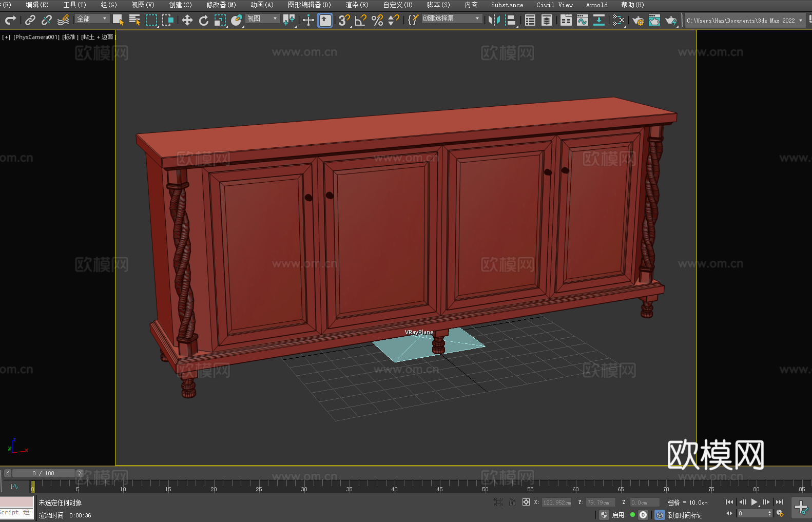Click the Bind to Space Warp icon
812x522 pixels.
pos(63,20)
